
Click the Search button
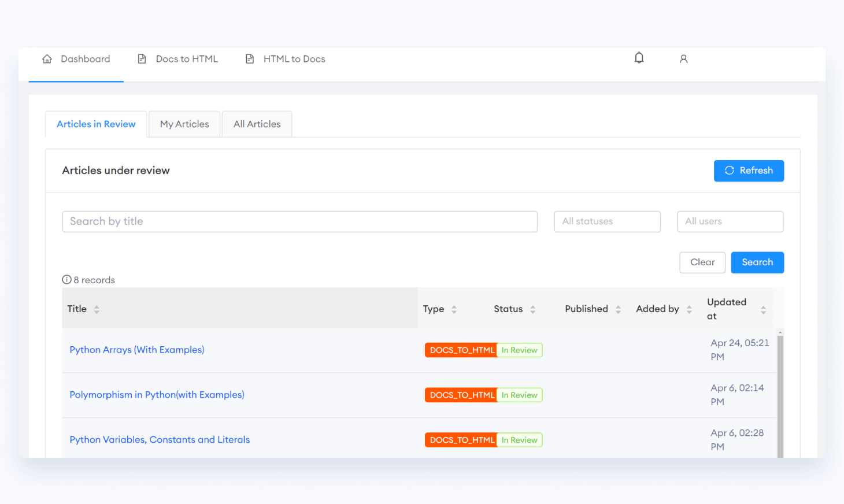pyautogui.click(x=757, y=262)
